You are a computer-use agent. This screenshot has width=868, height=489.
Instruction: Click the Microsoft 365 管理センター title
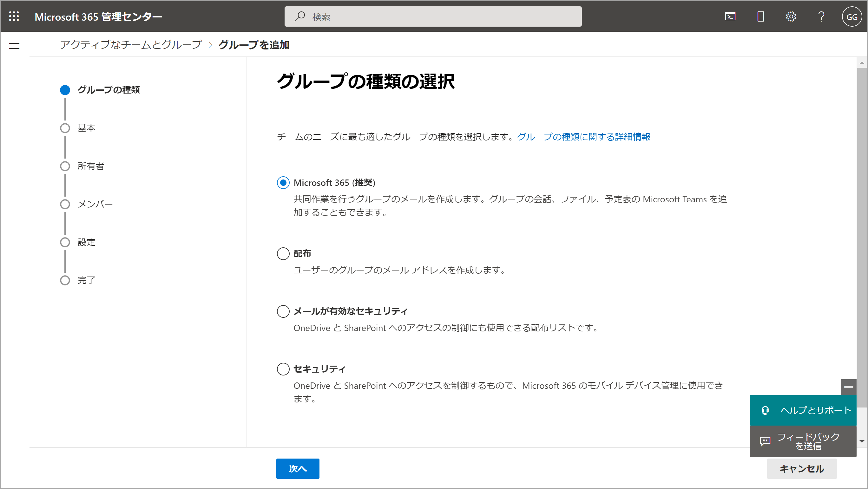coord(98,16)
